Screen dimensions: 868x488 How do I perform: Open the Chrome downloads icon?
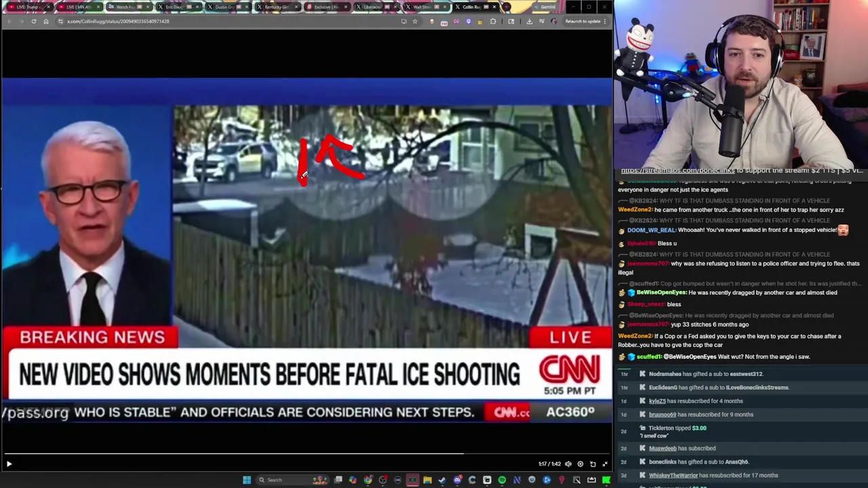click(x=530, y=21)
